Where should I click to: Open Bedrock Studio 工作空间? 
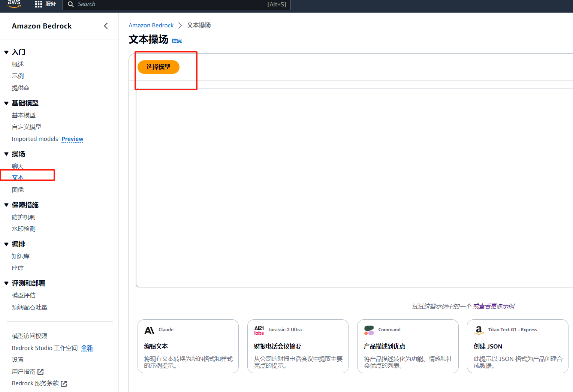45,348
